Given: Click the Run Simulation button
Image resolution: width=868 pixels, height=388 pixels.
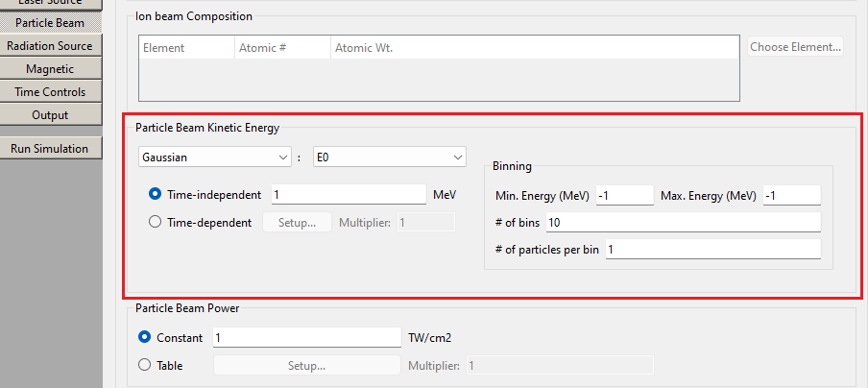Looking at the screenshot, I should 50,149.
